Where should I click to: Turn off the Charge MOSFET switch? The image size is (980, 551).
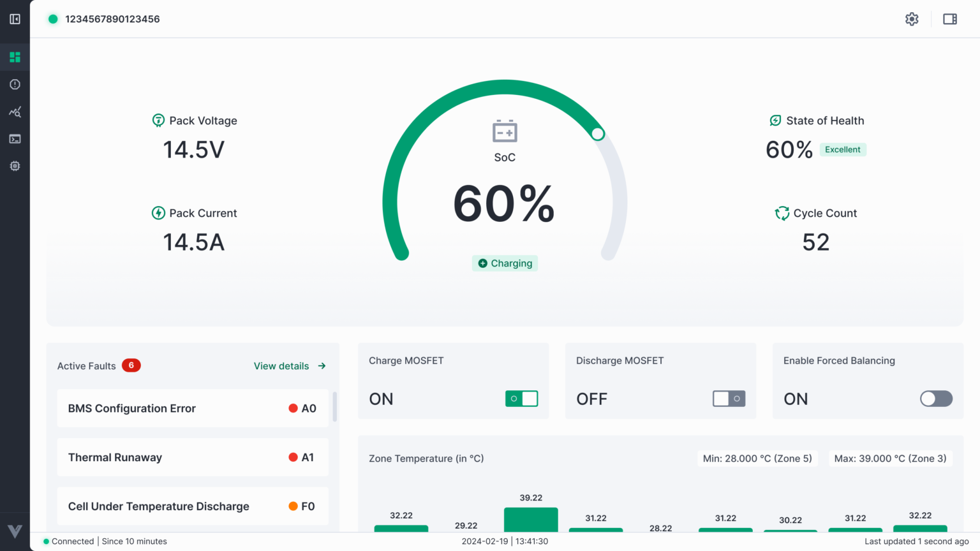click(x=521, y=399)
